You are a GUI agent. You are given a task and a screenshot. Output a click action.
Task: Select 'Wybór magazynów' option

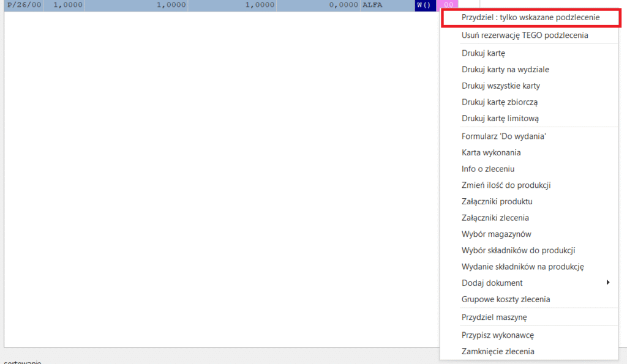pyautogui.click(x=496, y=234)
